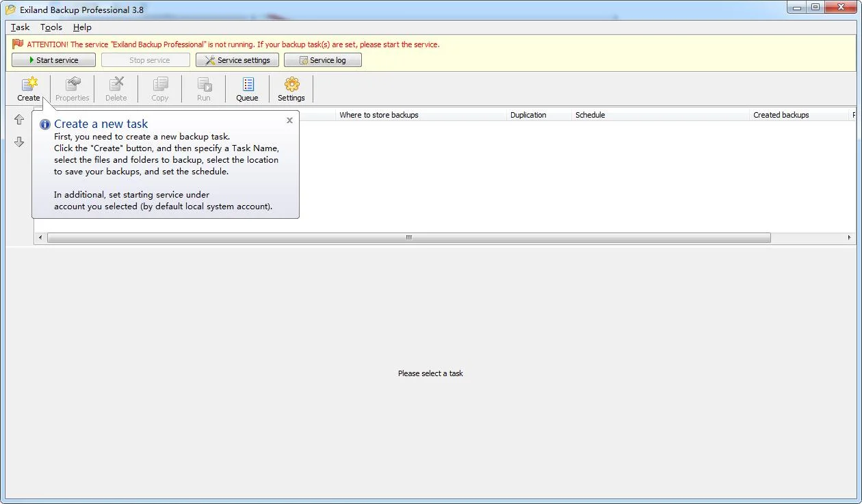Image resolution: width=862 pixels, height=504 pixels.
Task: Open the Queue toolbar icon
Action: pyautogui.click(x=247, y=89)
